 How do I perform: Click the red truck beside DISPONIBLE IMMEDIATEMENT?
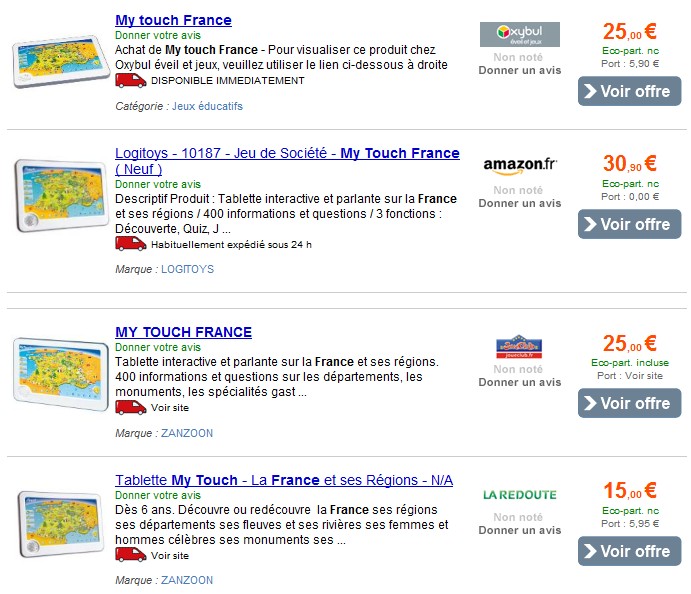pyautogui.click(x=130, y=81)
